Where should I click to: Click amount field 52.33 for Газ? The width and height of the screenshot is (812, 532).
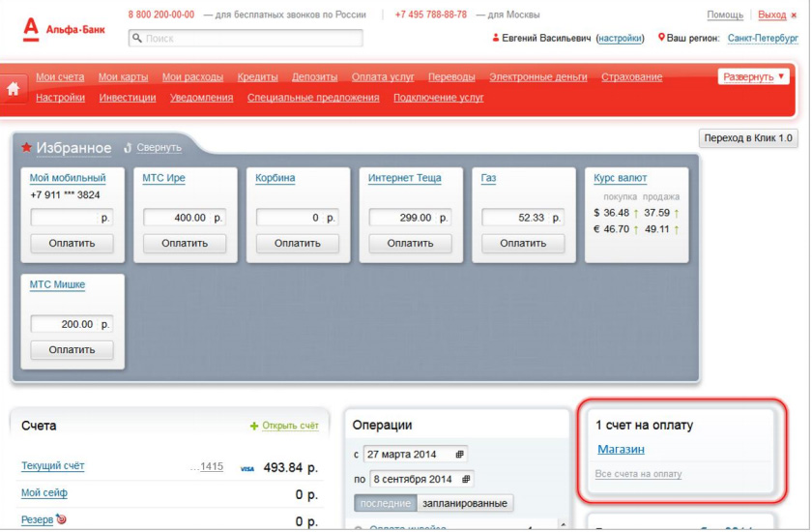(523, 218)
